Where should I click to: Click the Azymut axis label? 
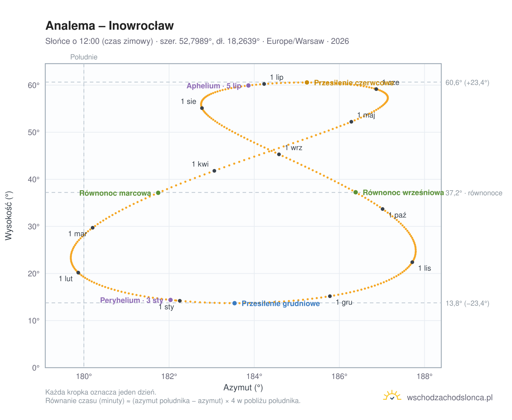pyautogui.click(x=243, y=388)
